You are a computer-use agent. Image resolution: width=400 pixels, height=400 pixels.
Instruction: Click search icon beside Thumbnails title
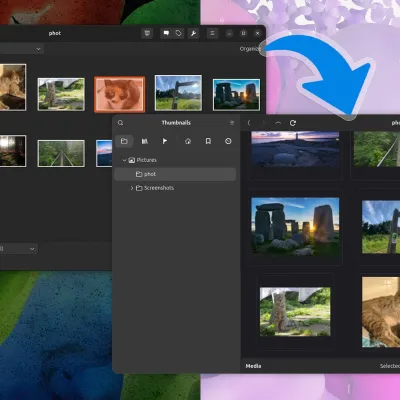click(120, 123)
